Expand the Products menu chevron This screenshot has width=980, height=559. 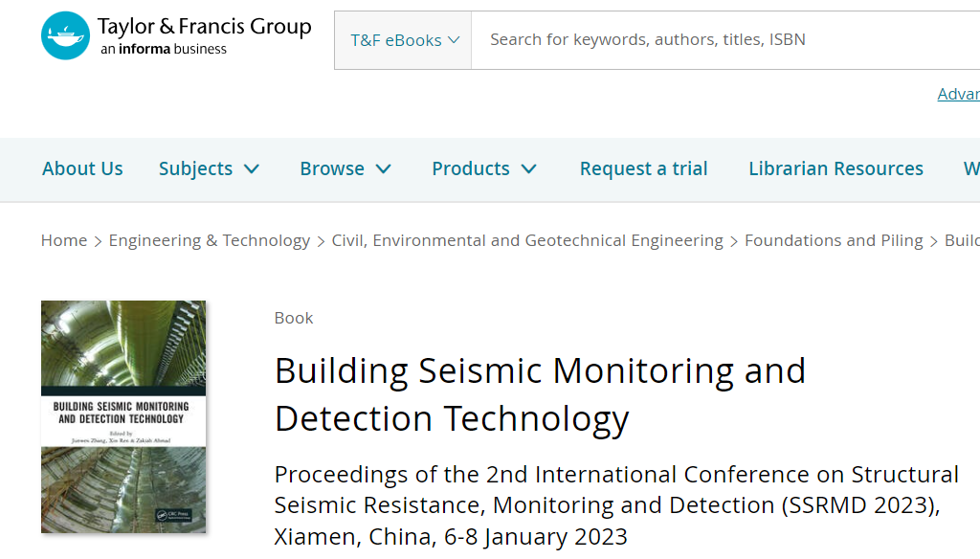[528, 169]
